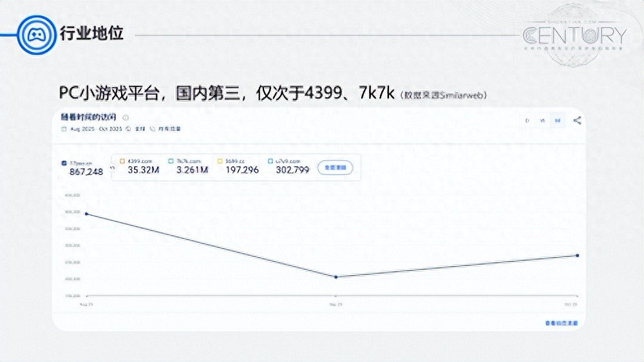Viewport: 644px width, 362px height.
Task: Click the 4399.com domain label
Action: (140, 161)
